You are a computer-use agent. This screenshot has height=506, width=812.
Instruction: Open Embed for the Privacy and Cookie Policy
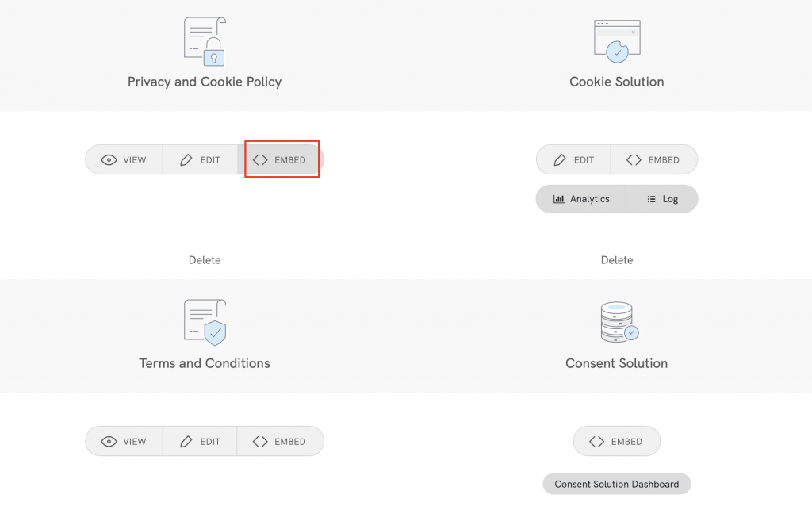click(x=282, y=159)
